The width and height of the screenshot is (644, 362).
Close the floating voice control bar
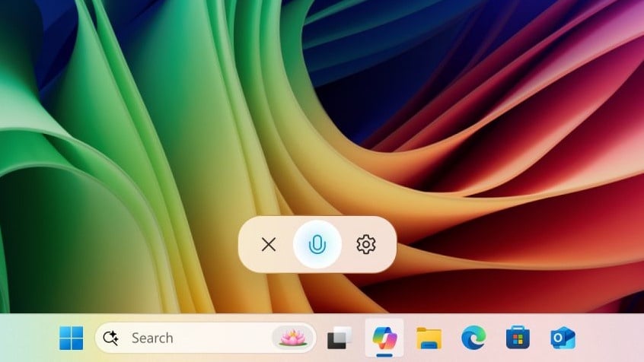[x=268, y=244]
